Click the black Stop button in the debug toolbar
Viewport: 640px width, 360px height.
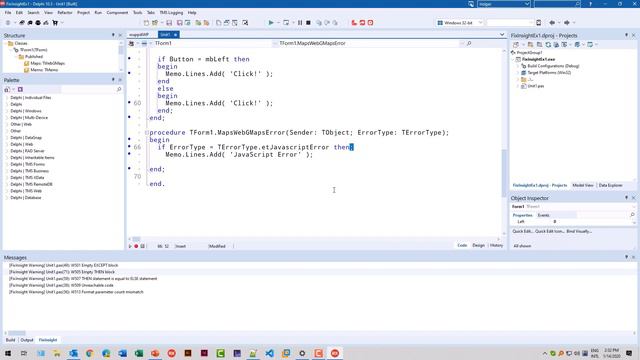click(309, 23)
